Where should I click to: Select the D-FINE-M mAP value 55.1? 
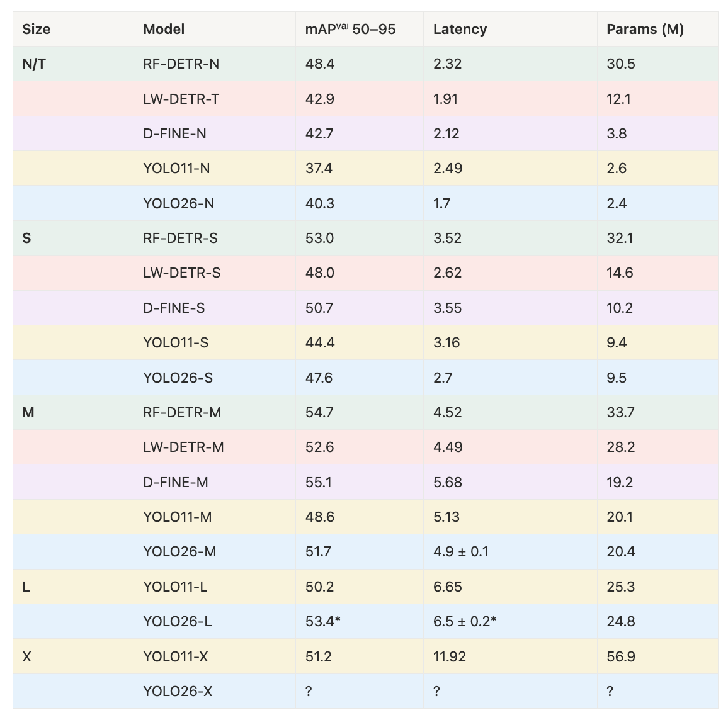click(319, 482)
